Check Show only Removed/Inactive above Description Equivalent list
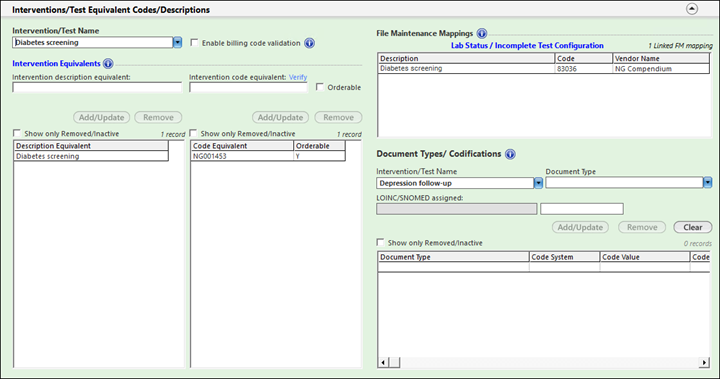The height and width of the screenshot is (380, 720). pyautogui.click(x=17, y=133)
